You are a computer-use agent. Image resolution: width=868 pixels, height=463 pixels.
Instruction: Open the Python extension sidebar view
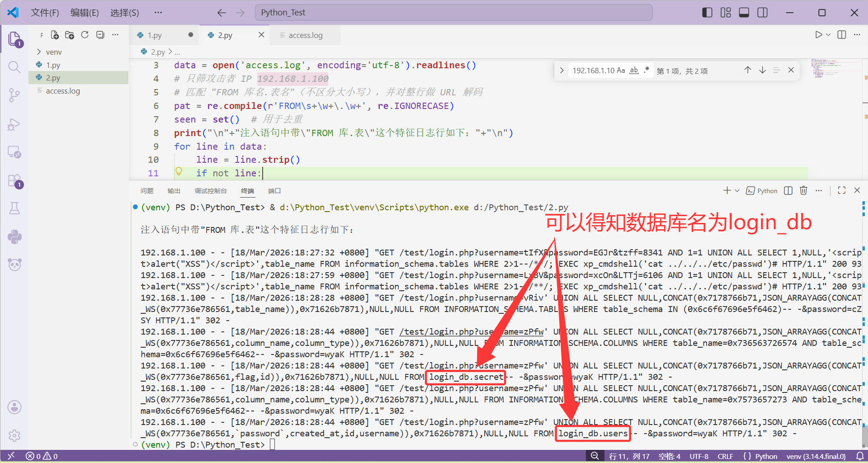tap(14, 236)
